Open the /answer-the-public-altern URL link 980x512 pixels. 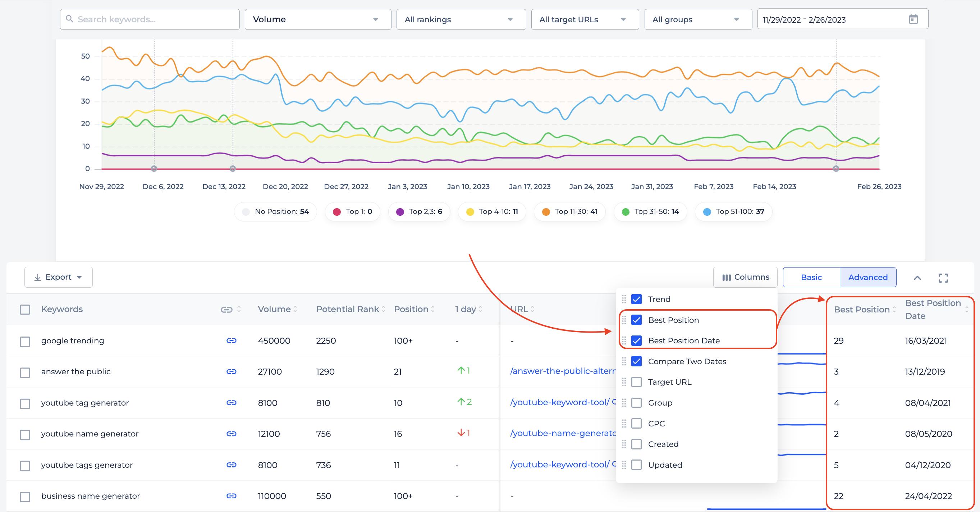tap(562, 371)
